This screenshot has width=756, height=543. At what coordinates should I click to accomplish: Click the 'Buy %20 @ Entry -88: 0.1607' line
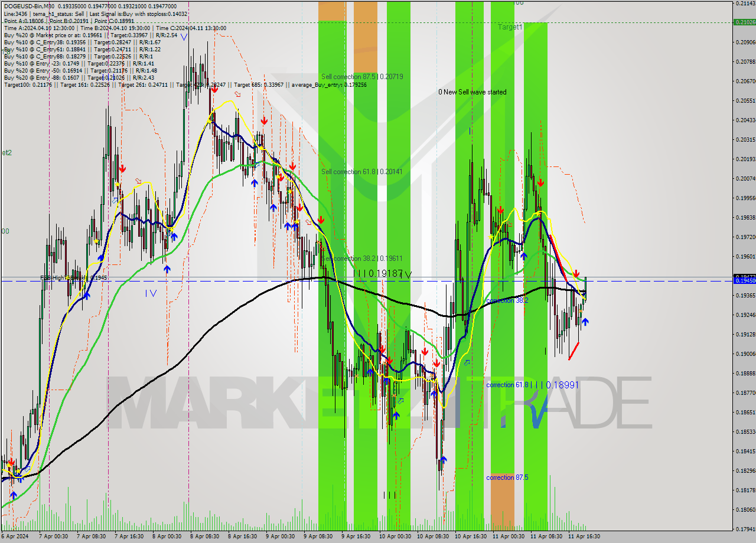(x=79, y=77)
